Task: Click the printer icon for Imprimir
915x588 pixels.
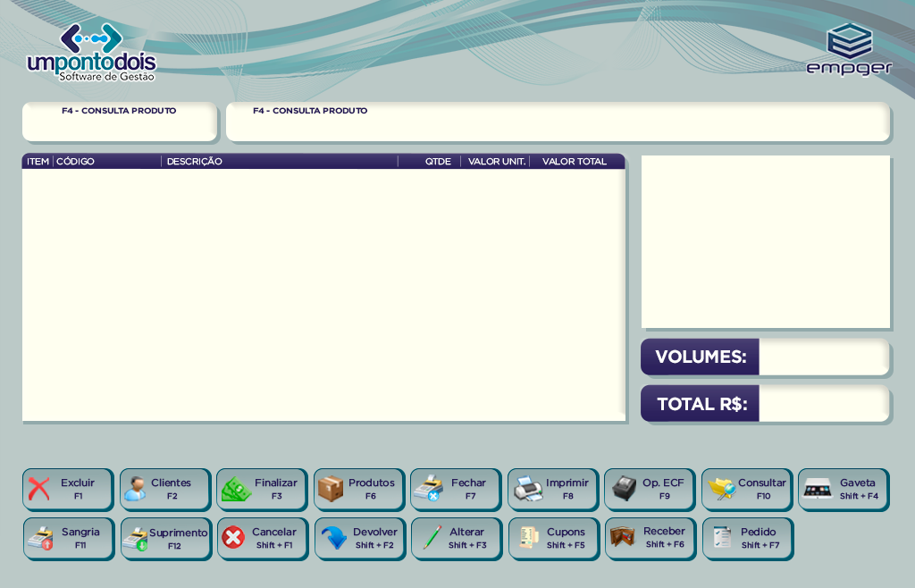Action: tap(528, 489)
